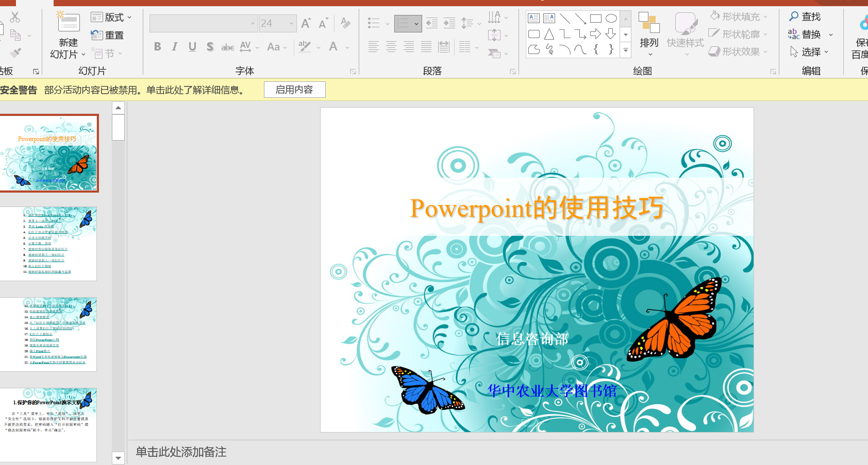The height and width of the screenshot is (465, 868).
Task: Select the Oval shape
Action: click(611, 19)
